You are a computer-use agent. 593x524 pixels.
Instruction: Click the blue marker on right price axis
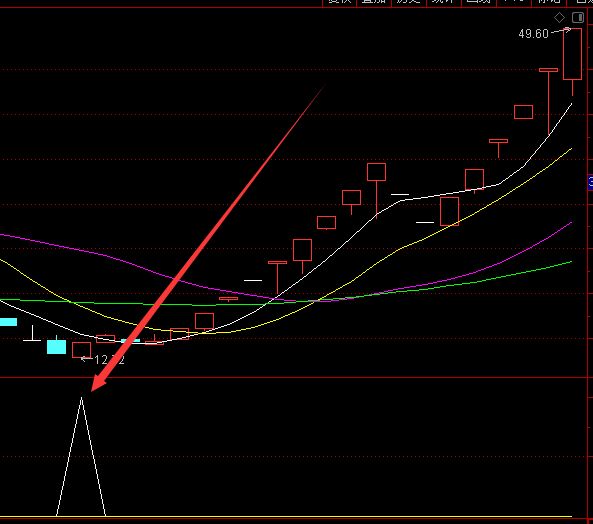590,182
